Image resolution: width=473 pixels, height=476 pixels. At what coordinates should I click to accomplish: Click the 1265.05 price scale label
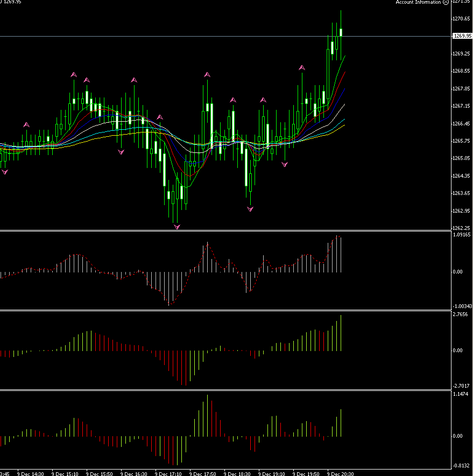coord(462,158)
